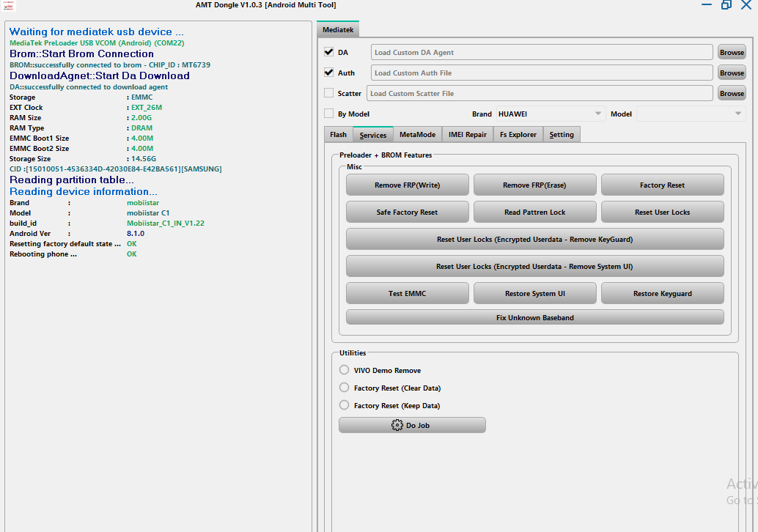Viewport: 758px width, 532px height.
Task: Toggle the Auth checkbox
Action: 328,73
